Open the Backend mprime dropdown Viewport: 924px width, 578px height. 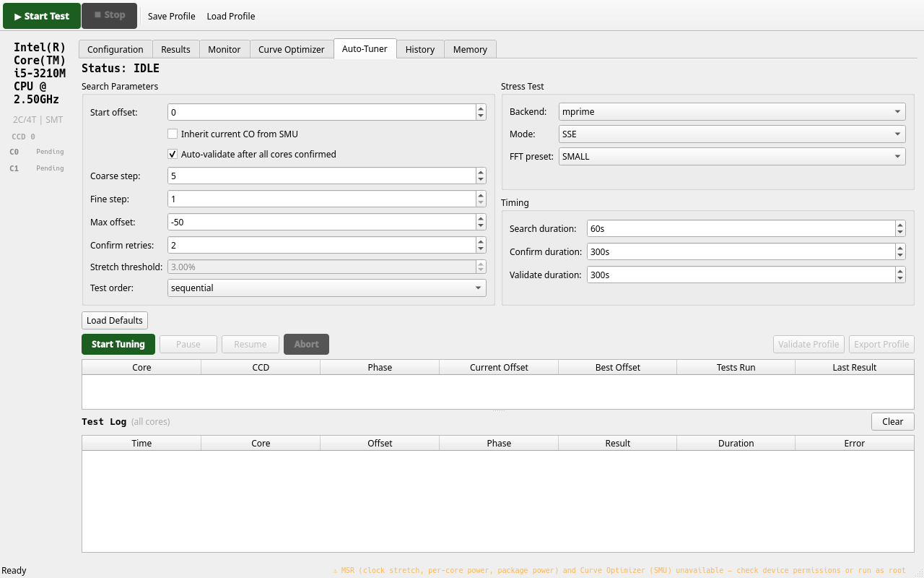[x=732, y=111]
